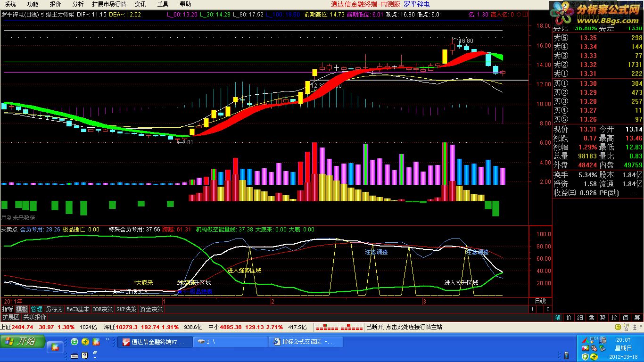Viewport: 644px width, 362px height.
Task: Click the USB device icon in the taskbar
Action: [567, 355]
